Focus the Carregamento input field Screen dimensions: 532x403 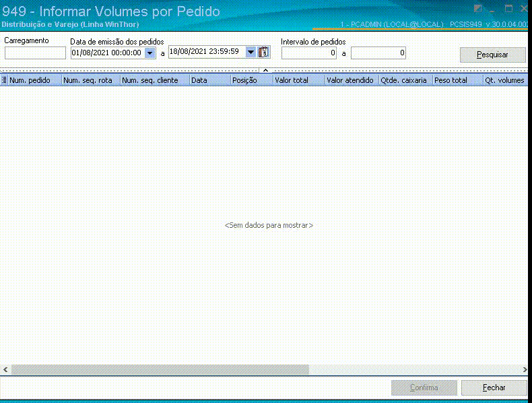pyautogui.click(x=35, y=53)
